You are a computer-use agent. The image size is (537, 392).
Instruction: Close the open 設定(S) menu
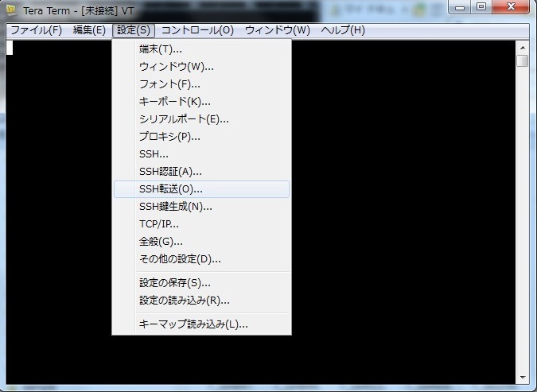pyautogui.click(x=134, y=30)
